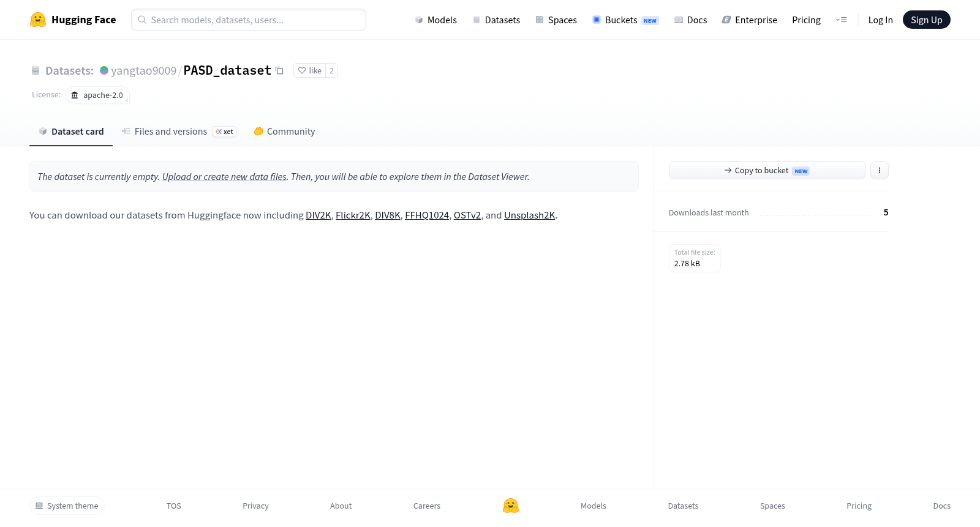Viewport: 980px width, 527px height.
Task: Open Pricing in top navigation
Action: tap(806, 20)
